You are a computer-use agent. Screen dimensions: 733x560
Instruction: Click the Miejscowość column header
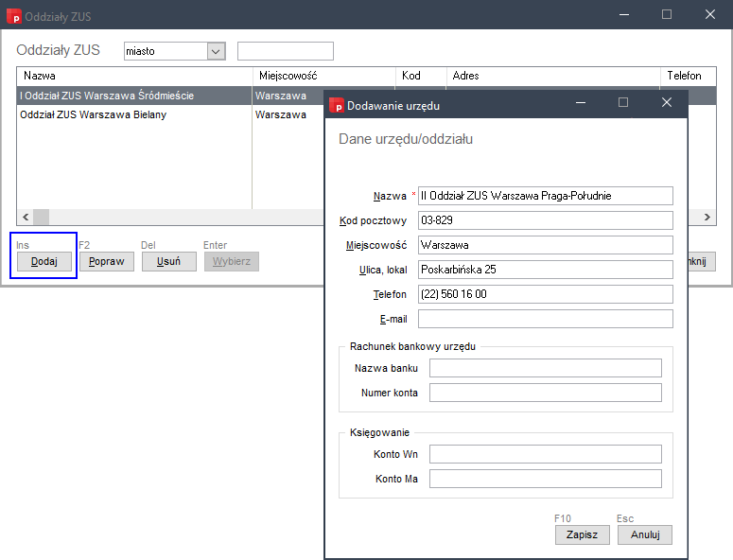point(324,76)
